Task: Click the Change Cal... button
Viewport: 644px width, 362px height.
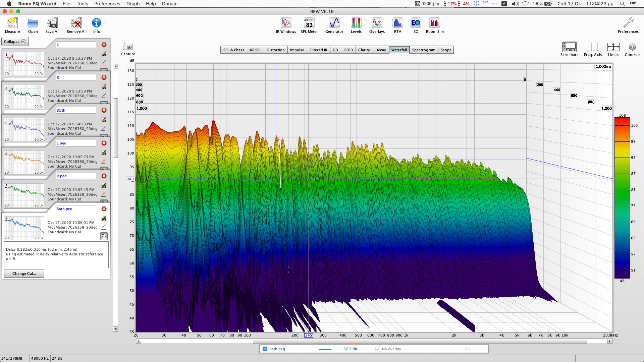Action: tap(24, 274)
